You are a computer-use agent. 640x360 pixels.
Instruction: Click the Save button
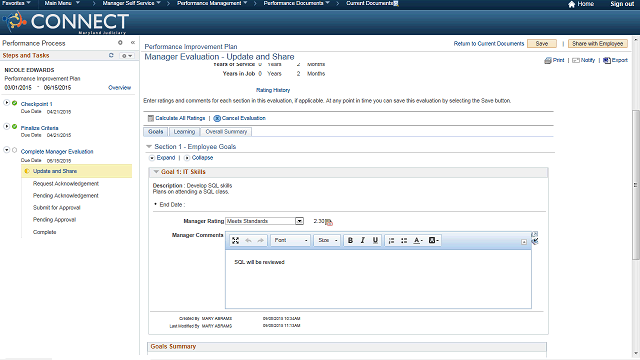pyautogui.click(x=542, y=44)
